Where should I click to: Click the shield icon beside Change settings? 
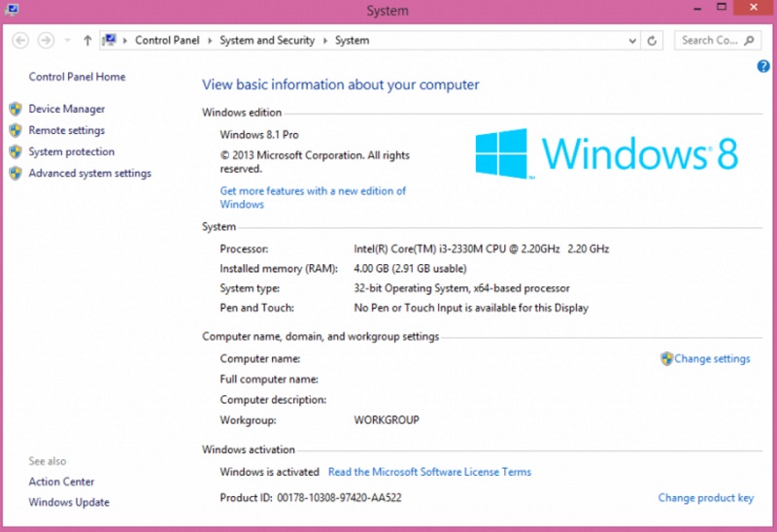(x=666, y=359)
